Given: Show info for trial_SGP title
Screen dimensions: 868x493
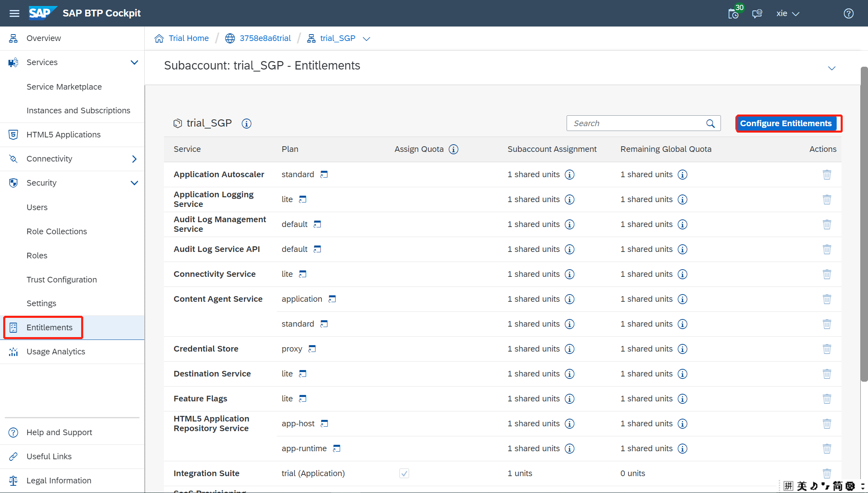Looking at the screenshot, I should [x=246, y=123].
